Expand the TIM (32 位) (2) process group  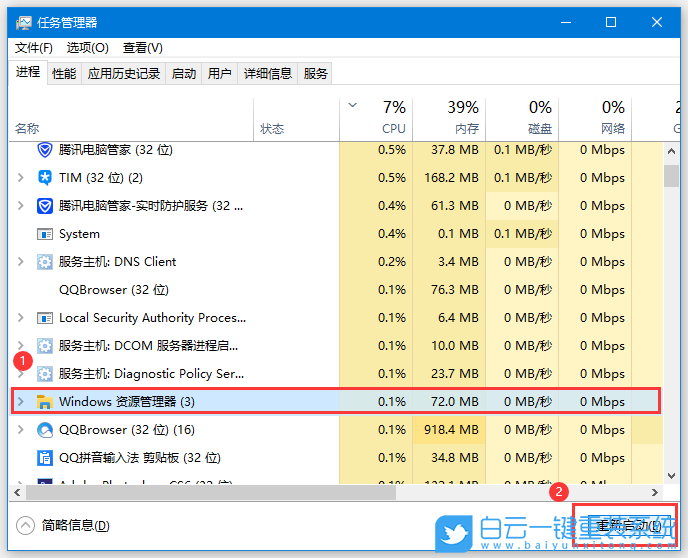pyautogui.click(x=20, y=178)
